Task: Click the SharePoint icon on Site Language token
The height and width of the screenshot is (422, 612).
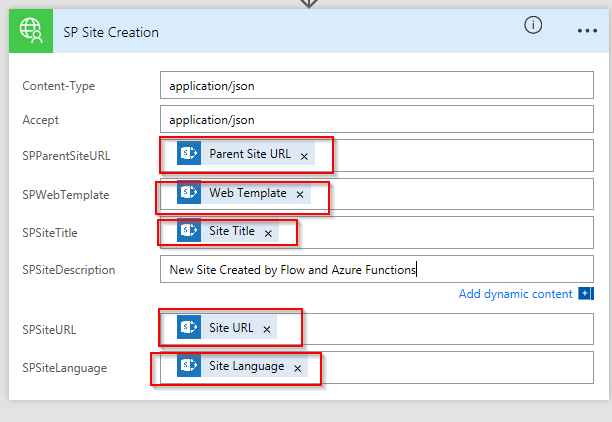Action: coord(189,365)
